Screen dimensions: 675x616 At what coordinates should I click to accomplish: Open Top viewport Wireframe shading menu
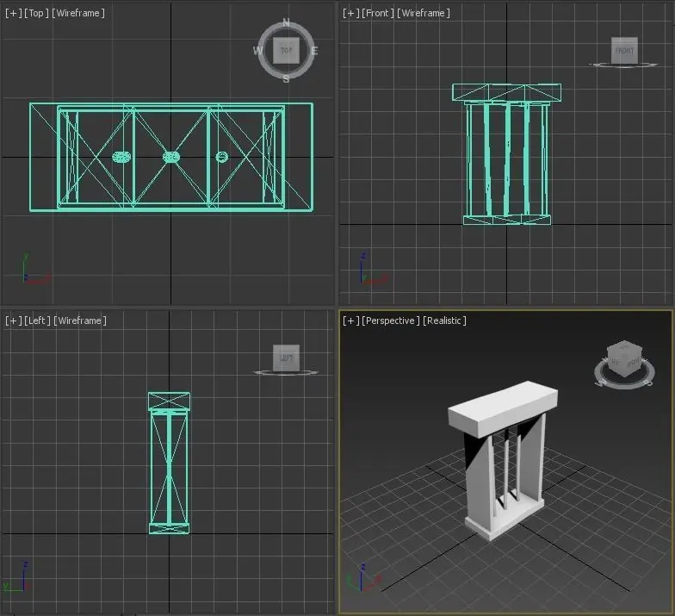tap(77, 13)
